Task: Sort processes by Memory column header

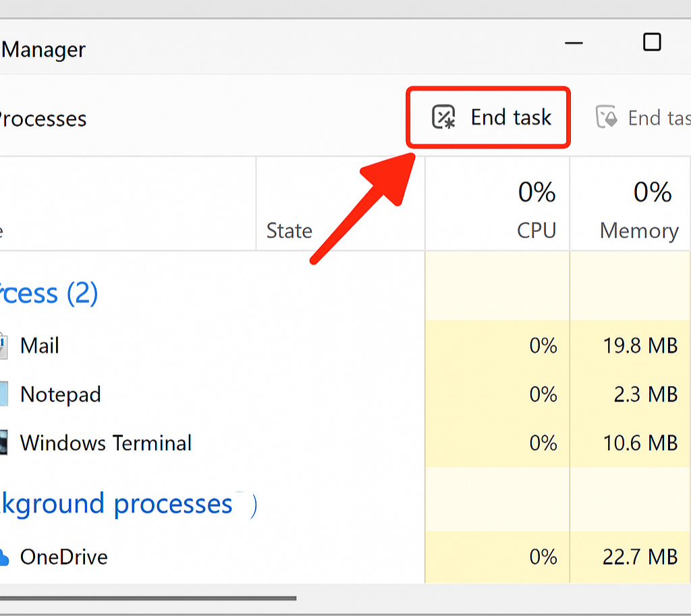Action: [x=630, y=204]
